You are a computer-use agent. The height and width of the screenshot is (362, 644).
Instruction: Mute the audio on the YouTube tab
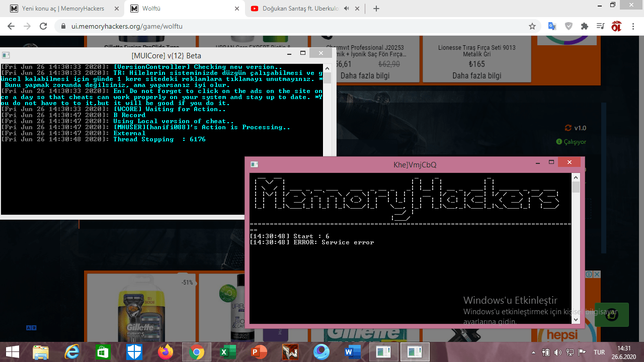(346, 9)
